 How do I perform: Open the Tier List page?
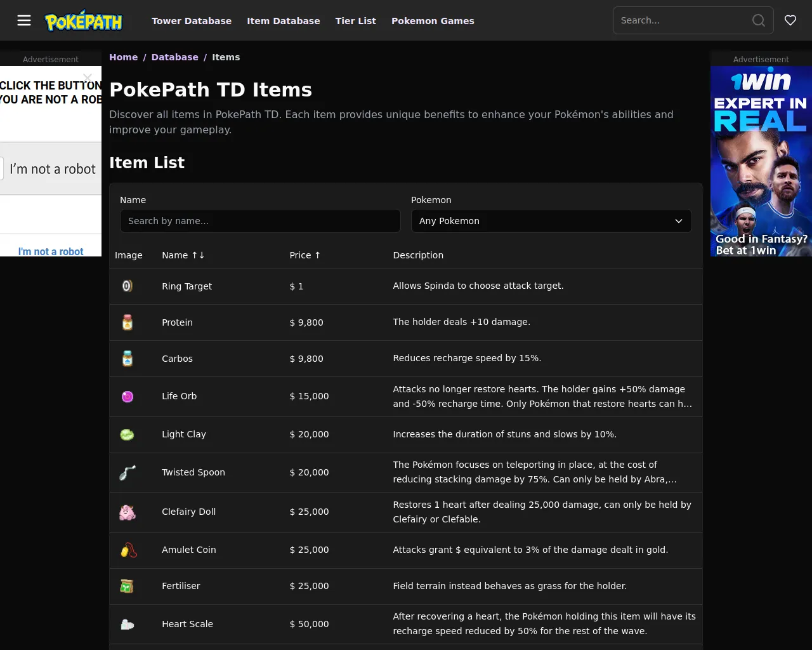356,20
